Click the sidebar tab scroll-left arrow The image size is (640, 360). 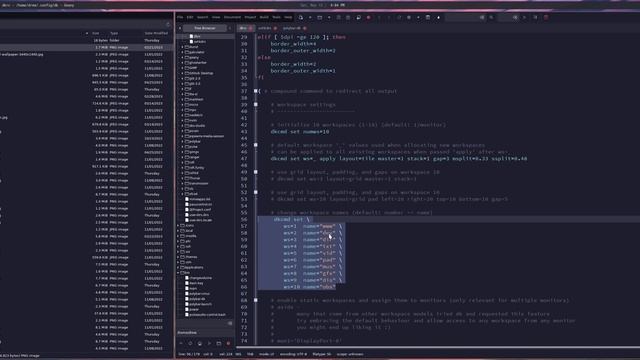[180, 28]
